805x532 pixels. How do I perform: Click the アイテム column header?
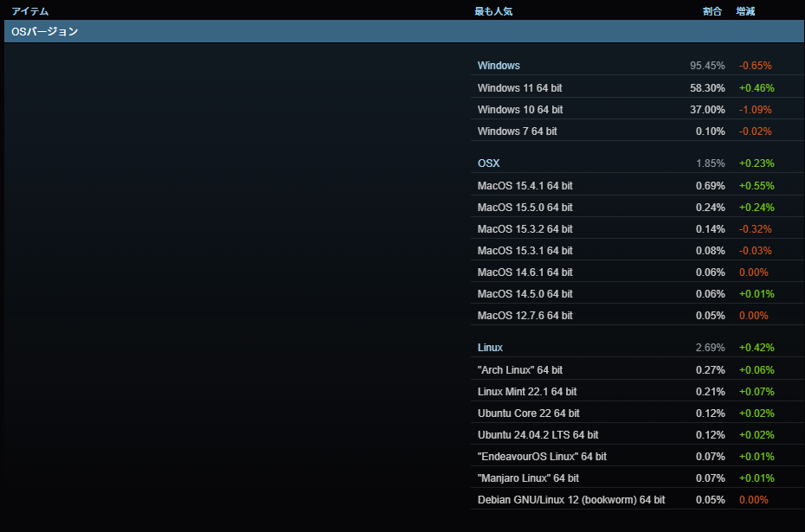coord(29,11)
